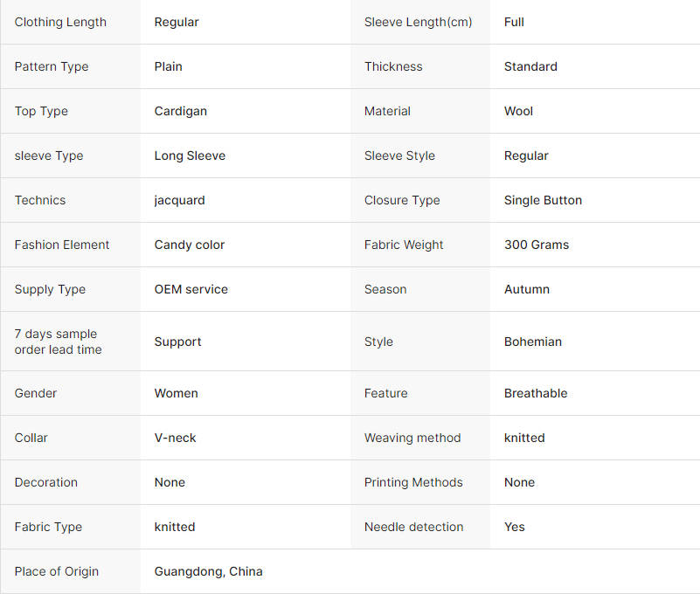
Task: Click the Sleeve Length(cm) label
Action: [x=419, y=23]
